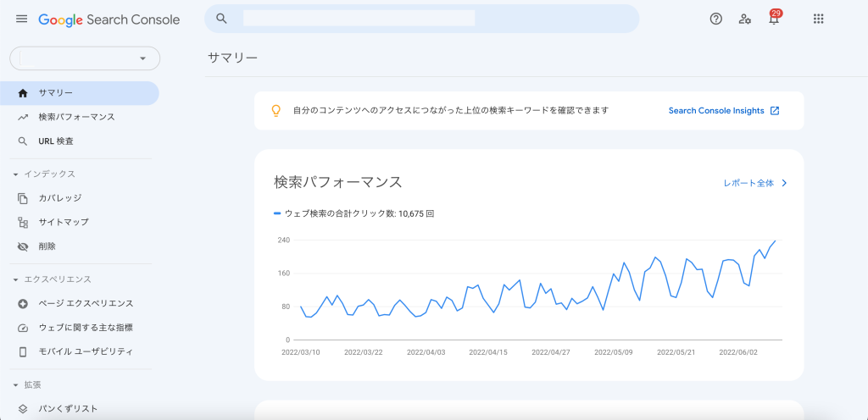This screenshot has height=420, width=868.
Task: Click the trend-line icon beside 検索パフォーマンス
Action: 23,117
